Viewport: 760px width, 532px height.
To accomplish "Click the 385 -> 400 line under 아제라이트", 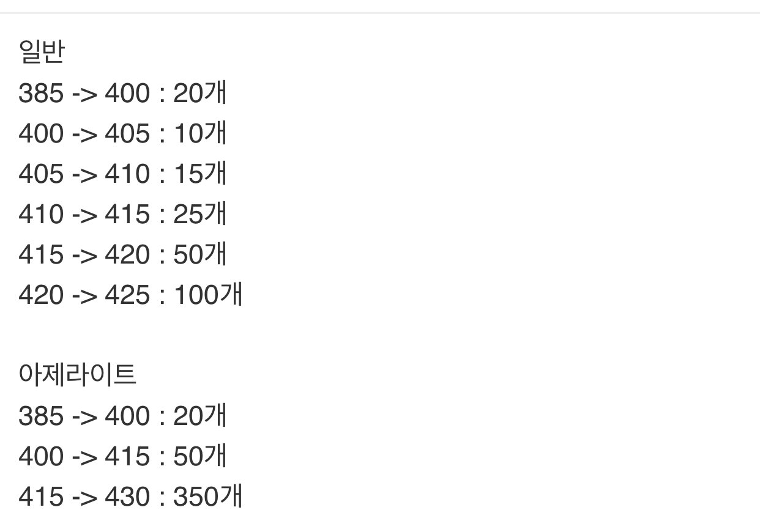I will pyautogui.click(x=123, y=416).
